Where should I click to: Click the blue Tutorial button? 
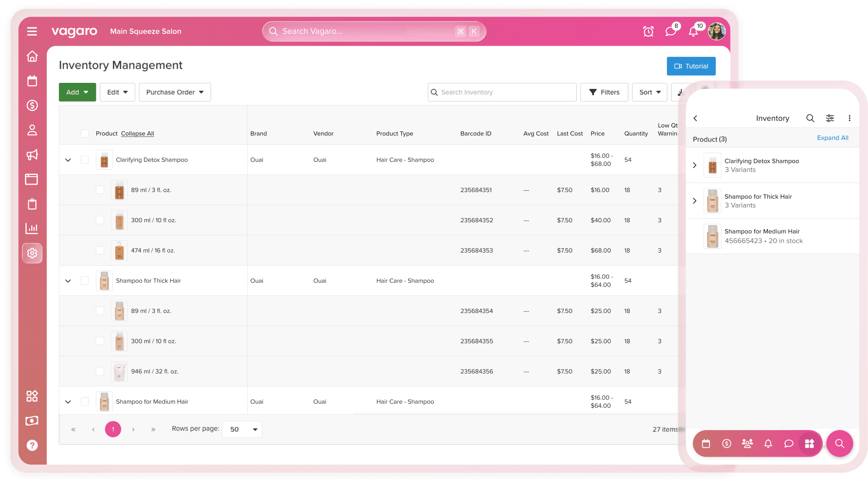point(691,66)
